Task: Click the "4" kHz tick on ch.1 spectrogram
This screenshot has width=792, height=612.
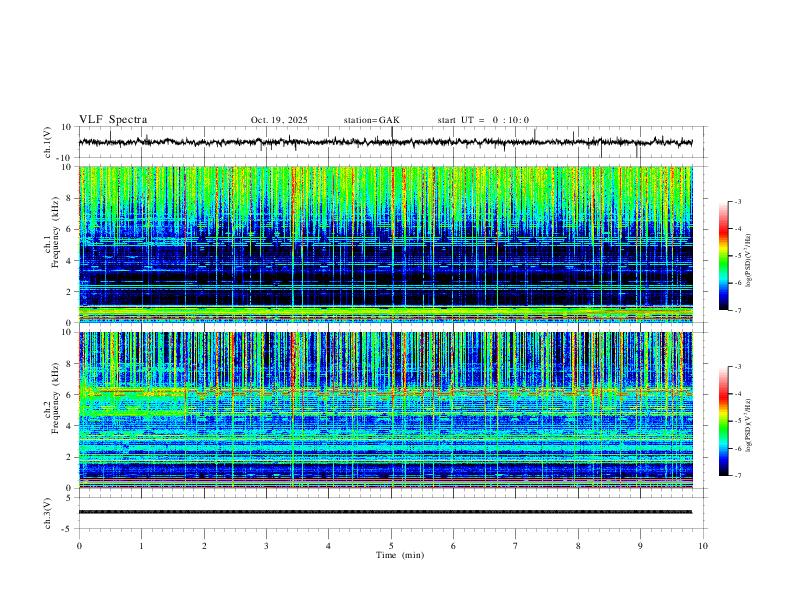Action: click(x=69, y=261)
